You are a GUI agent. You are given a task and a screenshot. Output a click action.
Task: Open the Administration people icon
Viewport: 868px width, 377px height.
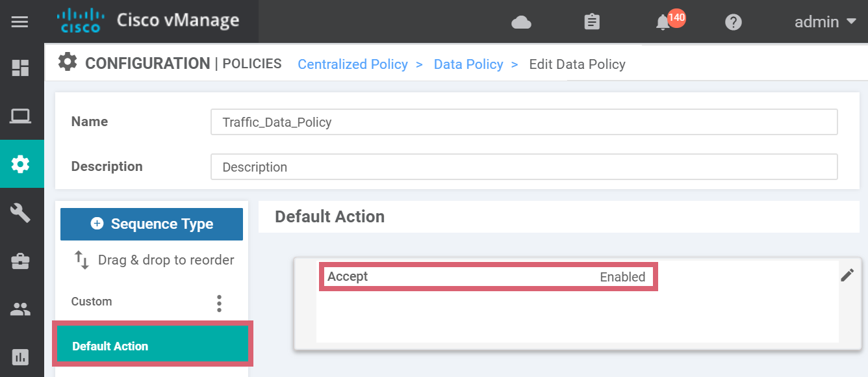pos(21,309)
